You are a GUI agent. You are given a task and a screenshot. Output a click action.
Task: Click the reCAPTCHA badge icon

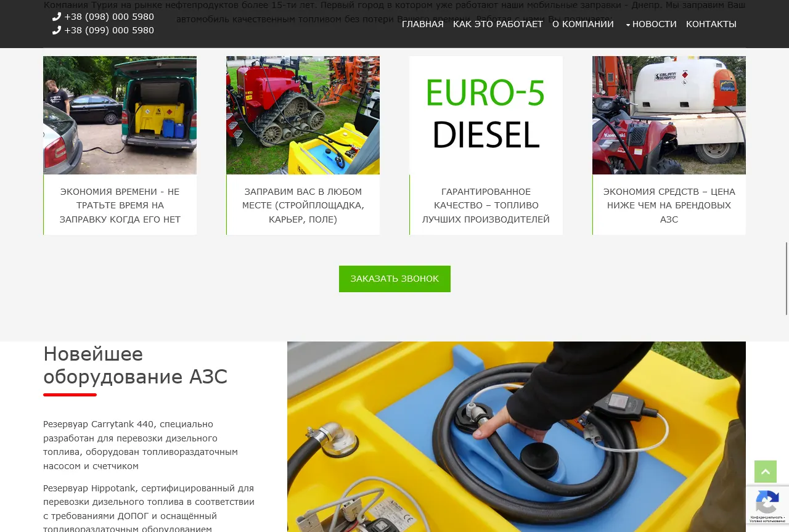(767, 505)
